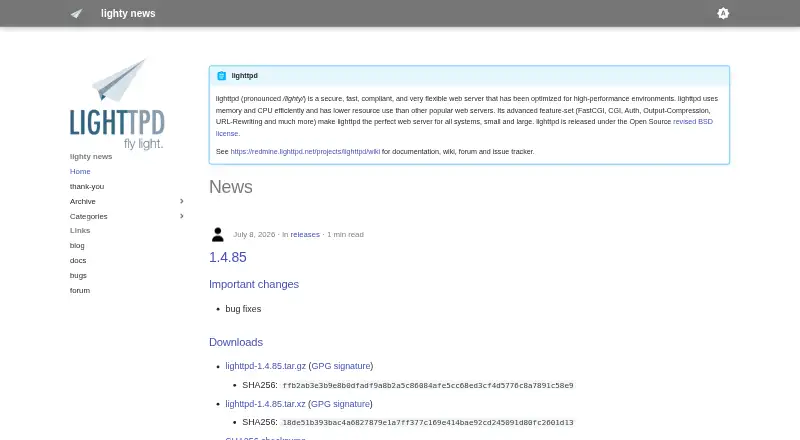This screenshot has height=440, width=800.
Task: Click the tar.xz SHA256 hash starting 18de51b3
Action: 428,423
